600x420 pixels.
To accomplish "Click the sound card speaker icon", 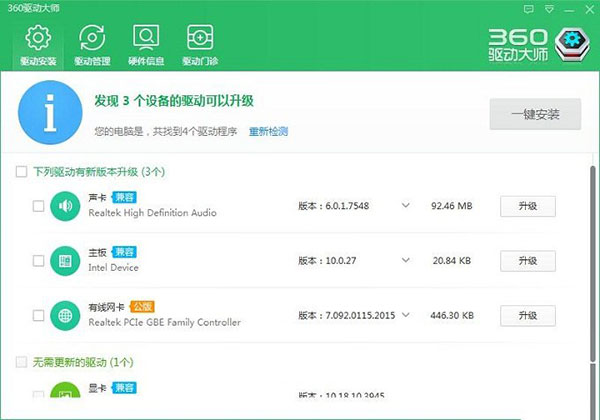I will click(65, 206).
